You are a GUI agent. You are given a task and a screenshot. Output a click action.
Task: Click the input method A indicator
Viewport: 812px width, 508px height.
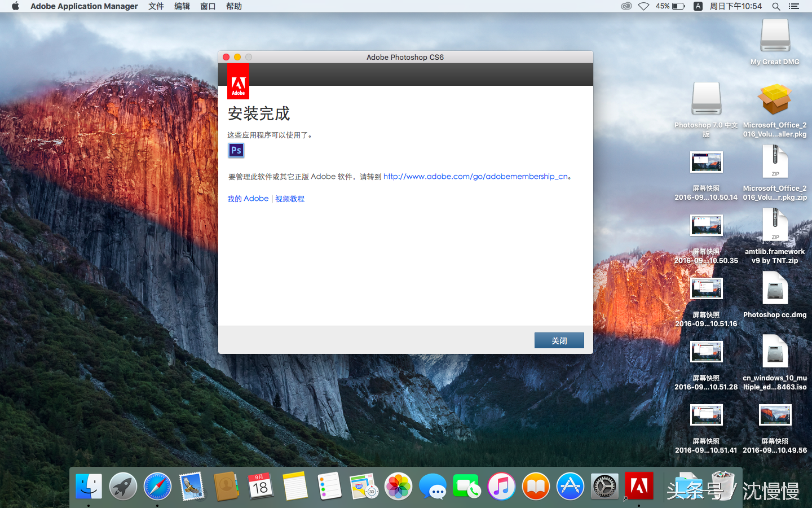click(x=698, y=6)
